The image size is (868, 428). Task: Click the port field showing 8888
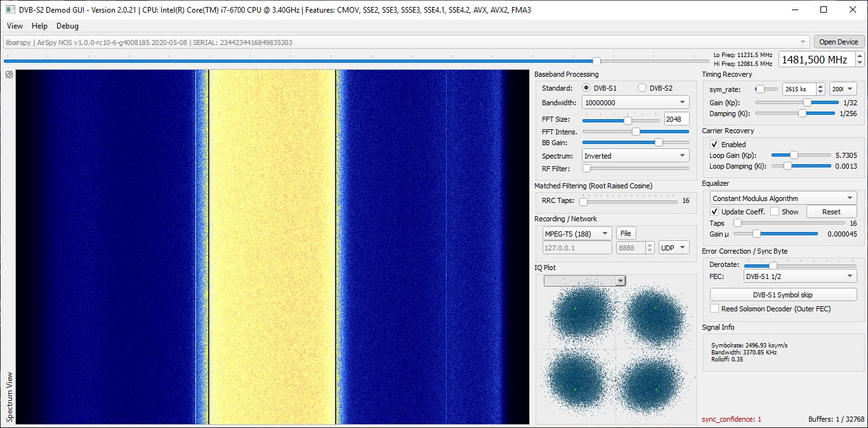pos(631,248)
